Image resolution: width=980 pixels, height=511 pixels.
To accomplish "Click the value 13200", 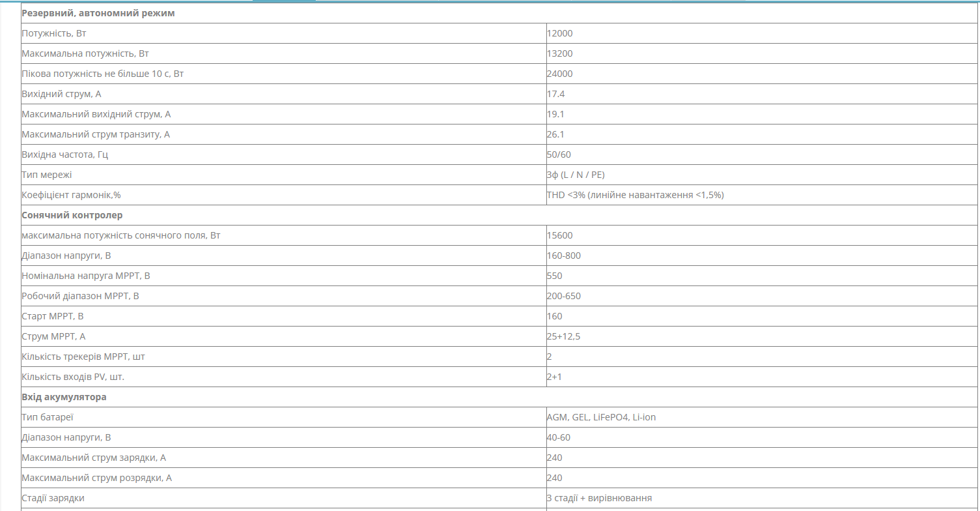I will coord(560,53).
